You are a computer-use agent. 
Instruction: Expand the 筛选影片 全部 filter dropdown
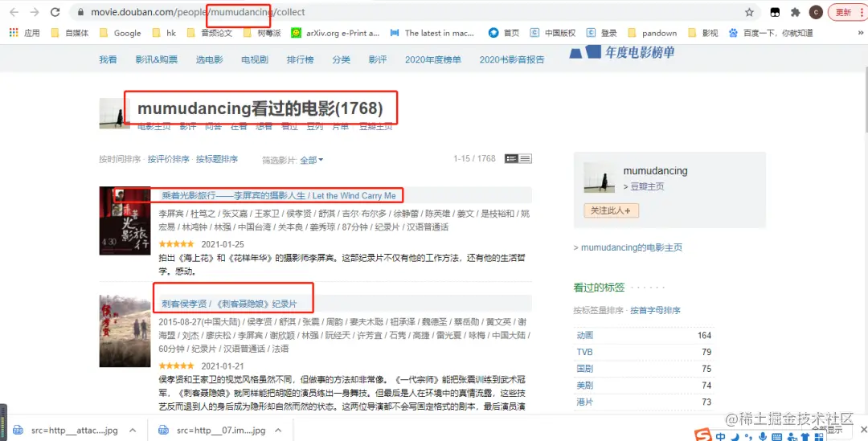pyautogui.click(x=312, y=160)
